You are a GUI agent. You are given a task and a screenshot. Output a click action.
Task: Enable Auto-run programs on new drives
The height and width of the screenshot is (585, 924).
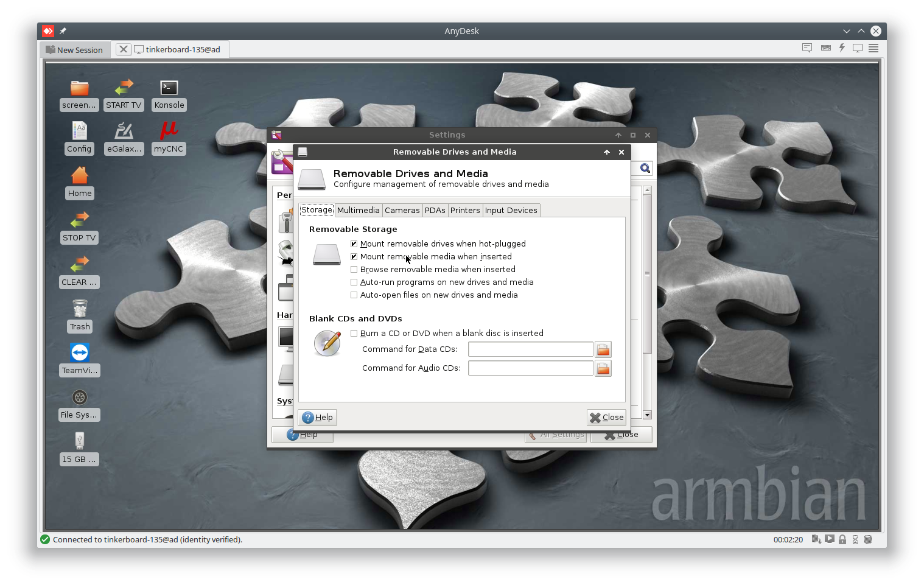click(354, 282)
